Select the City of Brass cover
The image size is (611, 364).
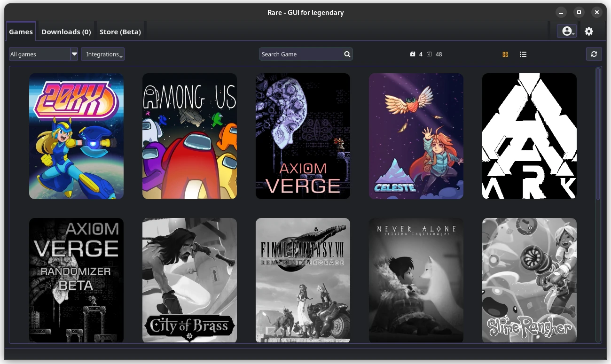pyautogui.click(x=189, y=280)
